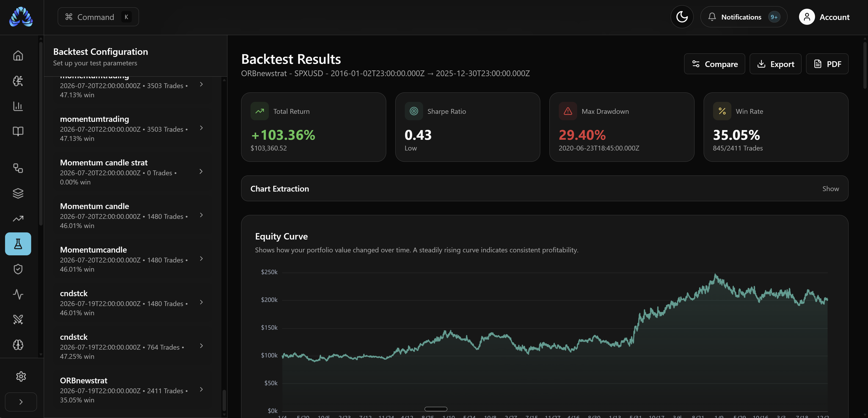Click the Total Return trend icon
This screenshot has width=868, height=418.
coord(259,111)
